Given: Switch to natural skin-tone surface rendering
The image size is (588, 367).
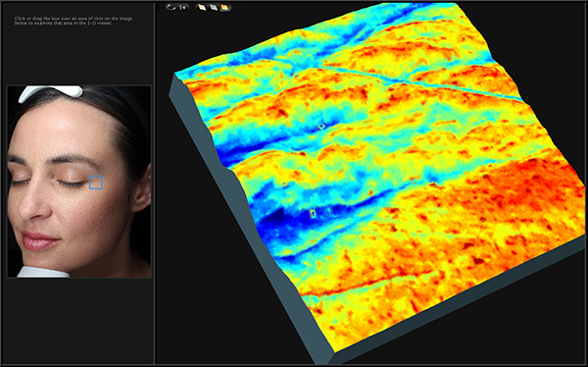Looking at the screenshot, I should (202, 7).
